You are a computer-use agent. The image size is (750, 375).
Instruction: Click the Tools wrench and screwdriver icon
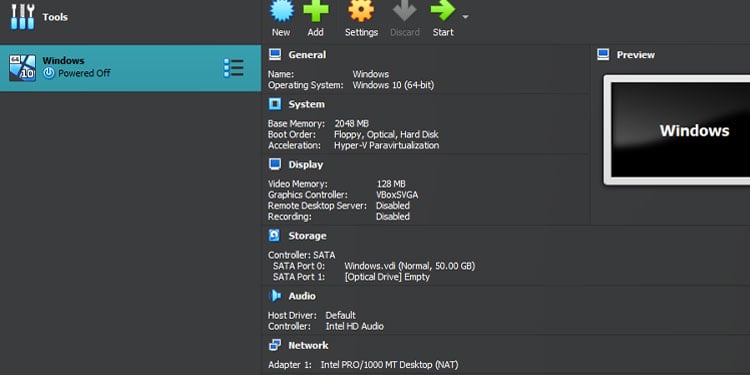click(x=22, y=17)
